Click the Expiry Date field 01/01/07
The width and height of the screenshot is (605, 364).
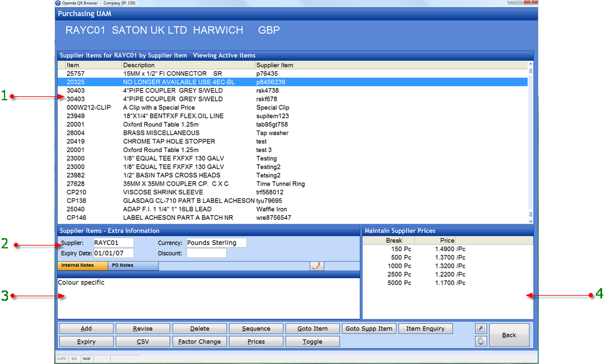[x=113, y=253]
